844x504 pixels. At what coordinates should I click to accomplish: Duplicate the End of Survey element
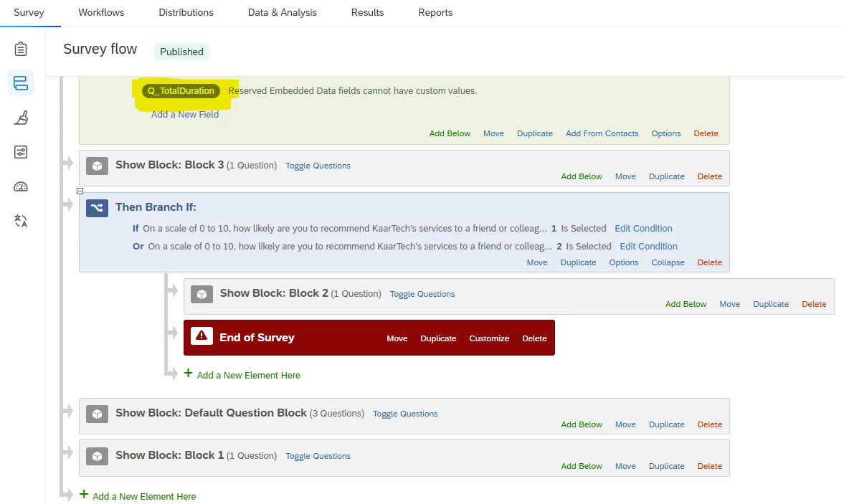[x=438, y=338]
